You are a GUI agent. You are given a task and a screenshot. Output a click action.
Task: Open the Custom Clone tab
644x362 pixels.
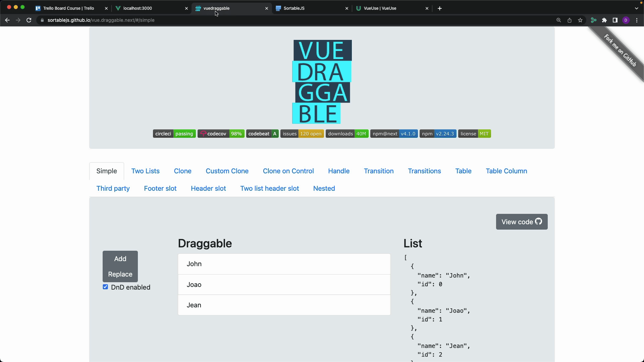227,171
